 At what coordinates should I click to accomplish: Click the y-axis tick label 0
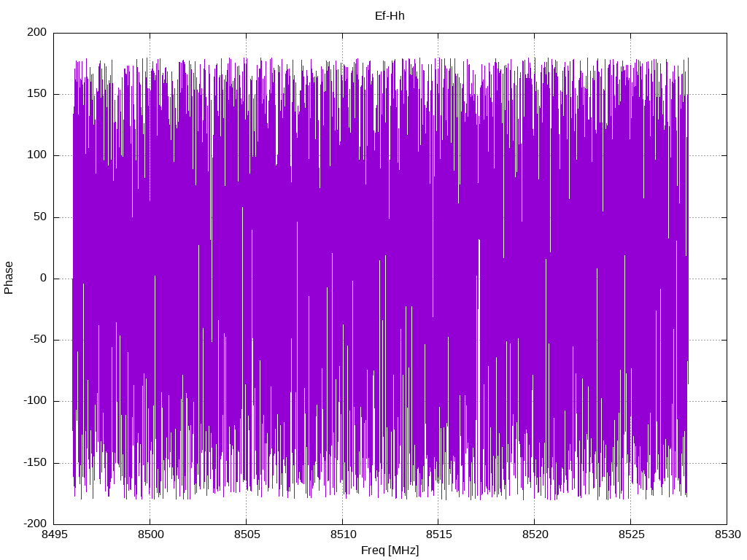click(x=44, y=279)
